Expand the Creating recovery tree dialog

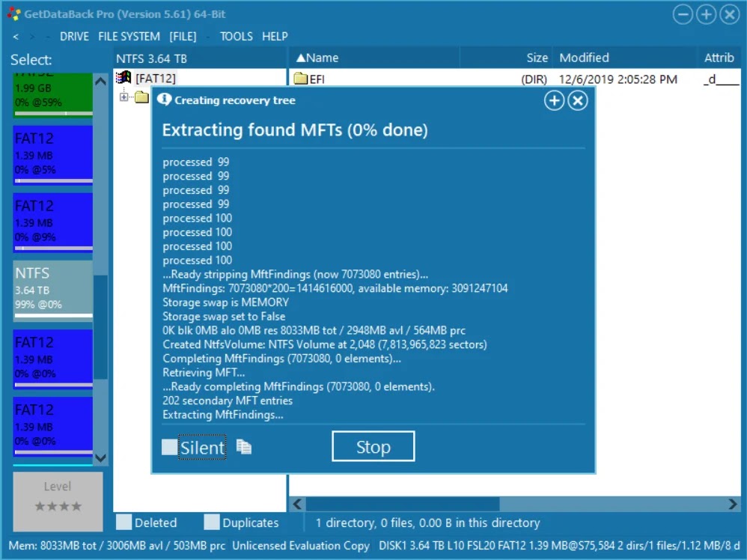tap(554, 100)
